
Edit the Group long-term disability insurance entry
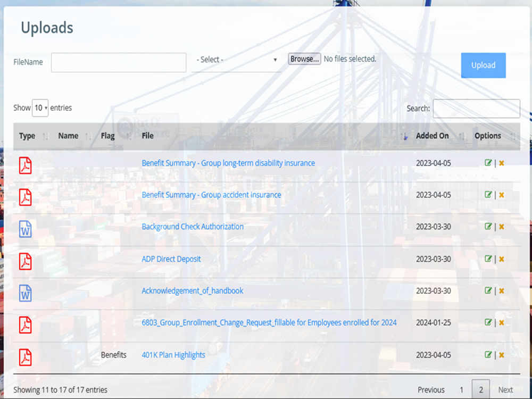488,163
